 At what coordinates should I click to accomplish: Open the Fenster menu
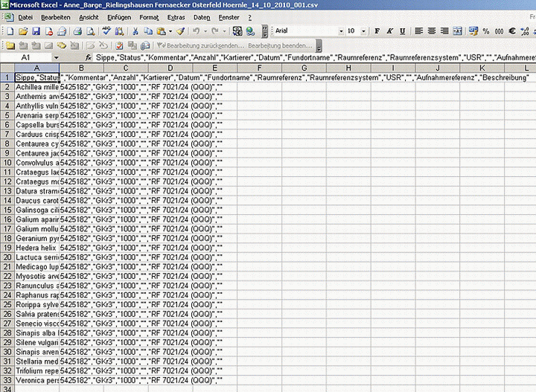(x=229, y=17)
